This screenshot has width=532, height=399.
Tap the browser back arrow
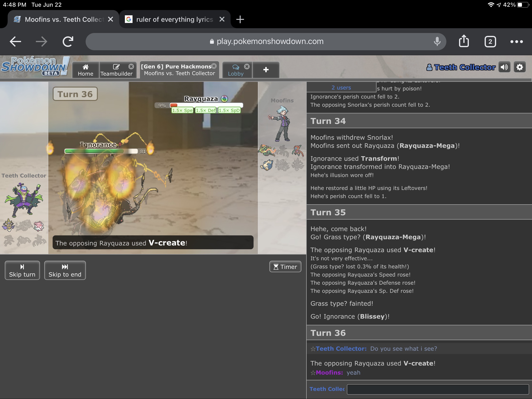point(15,42)
